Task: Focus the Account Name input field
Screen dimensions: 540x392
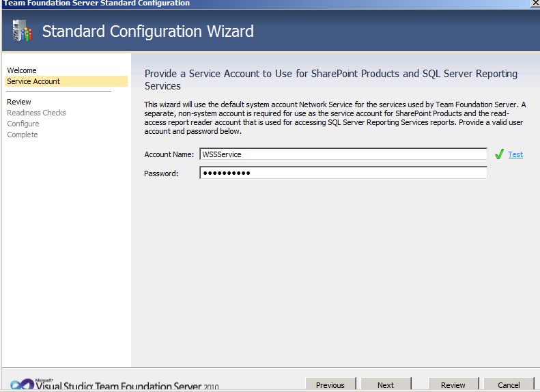Action: pyautogui.click(x=343, y=154)
